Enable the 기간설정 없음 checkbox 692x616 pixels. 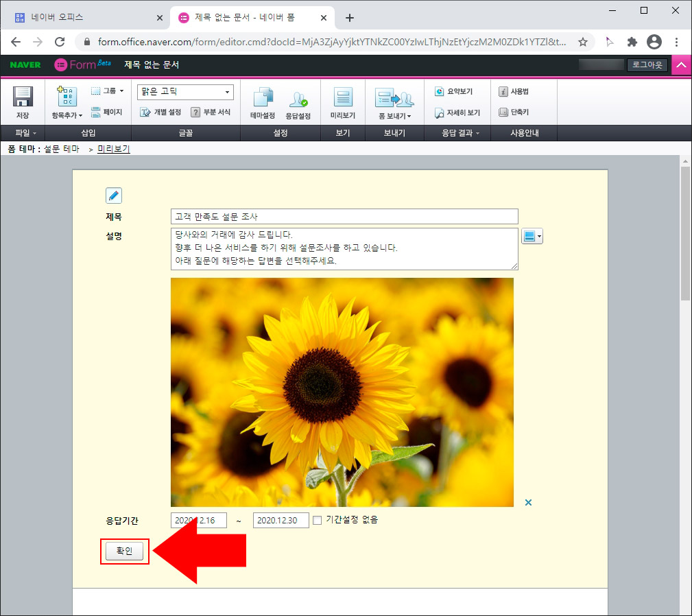point(318,519)
